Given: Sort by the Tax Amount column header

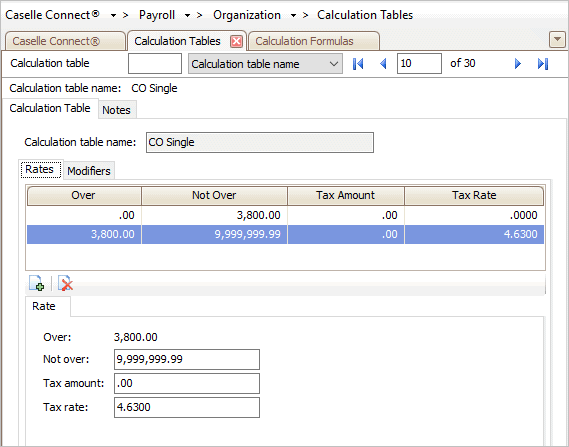Looking at the screenshot, I should click(345, 196).
